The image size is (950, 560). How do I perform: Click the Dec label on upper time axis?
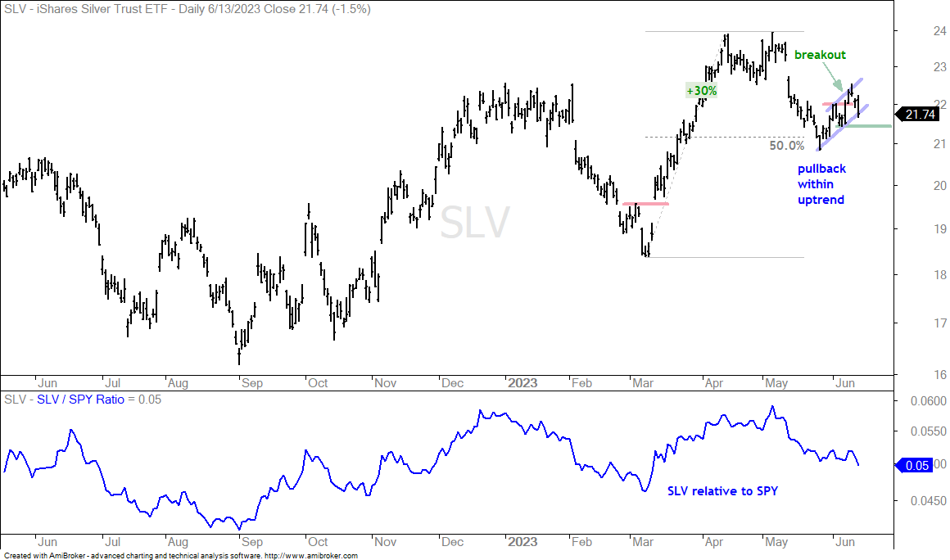tap(452, 383)
